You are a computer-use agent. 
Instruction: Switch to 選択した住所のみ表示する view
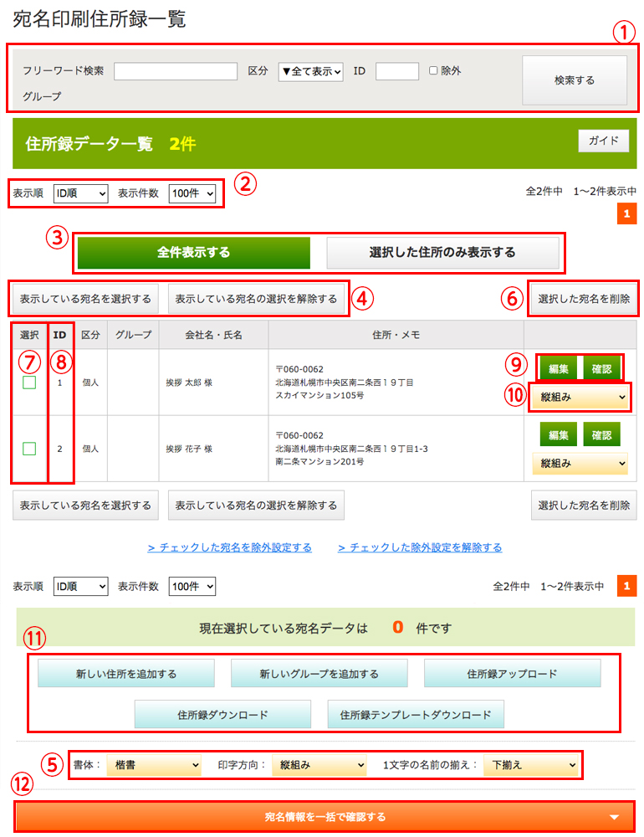(442, 252)
